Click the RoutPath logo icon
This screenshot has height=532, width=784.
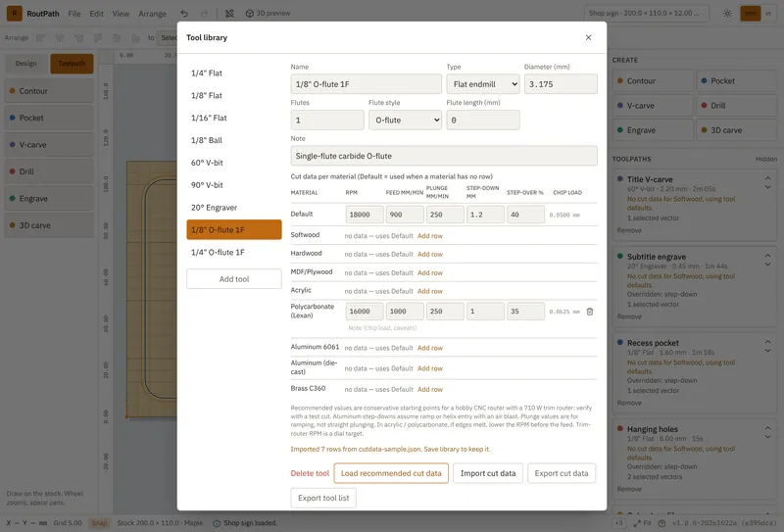[14, 14]
